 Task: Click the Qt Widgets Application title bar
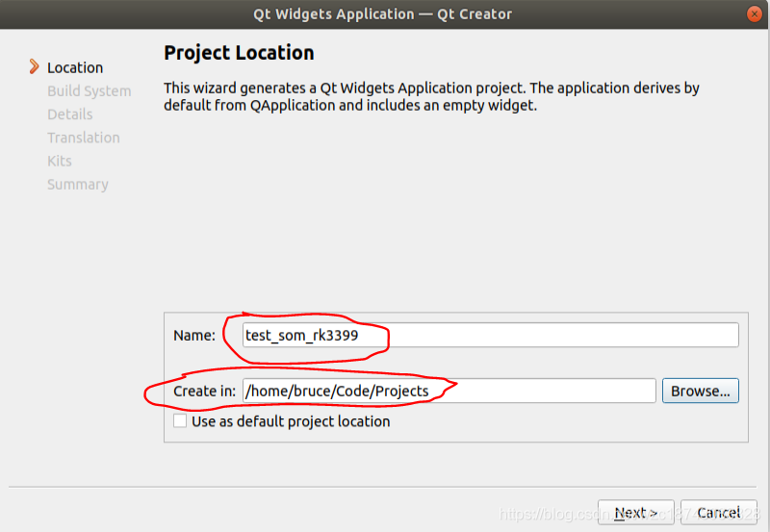382,14
